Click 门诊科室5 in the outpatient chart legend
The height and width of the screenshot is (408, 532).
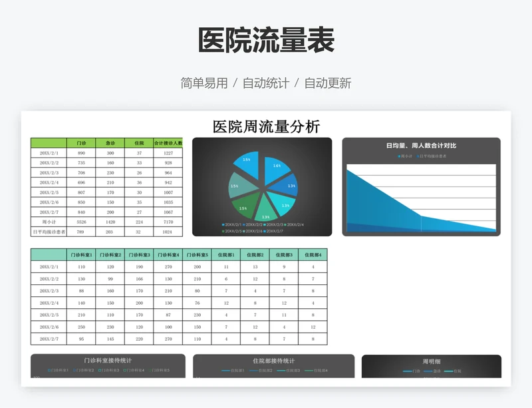click(x=159, y=370)
